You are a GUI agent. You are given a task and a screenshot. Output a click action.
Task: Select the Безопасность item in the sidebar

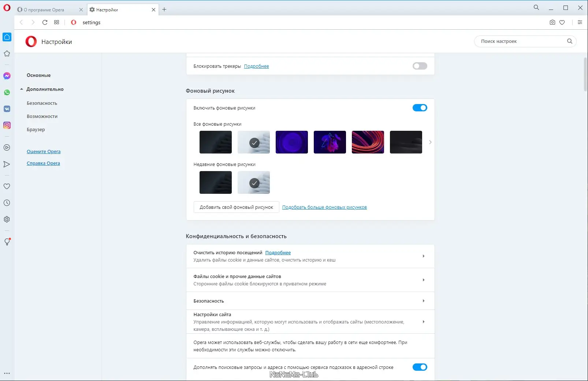42,103
